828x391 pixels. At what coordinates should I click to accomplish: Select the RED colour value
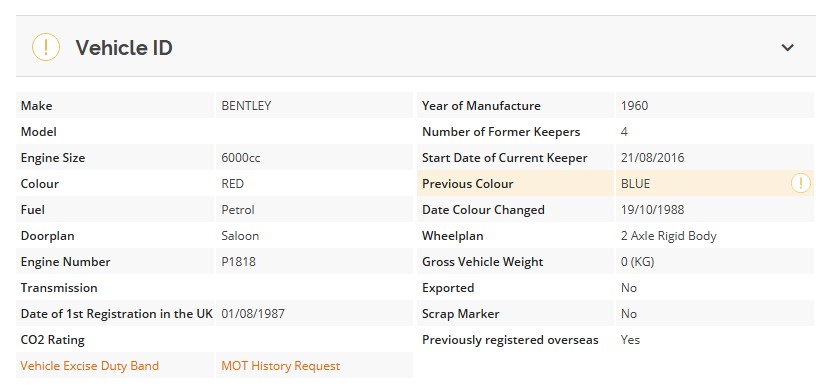coord(232,184)
